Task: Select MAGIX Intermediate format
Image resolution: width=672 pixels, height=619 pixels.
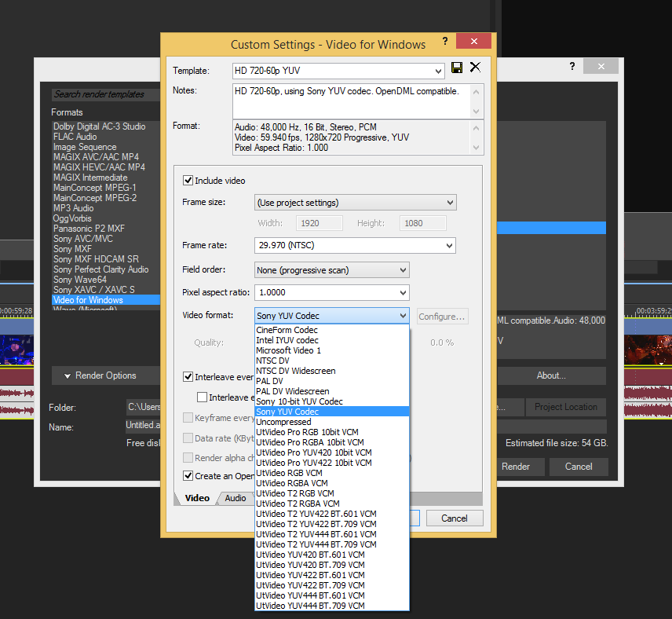Action: (x=105, y=178)
